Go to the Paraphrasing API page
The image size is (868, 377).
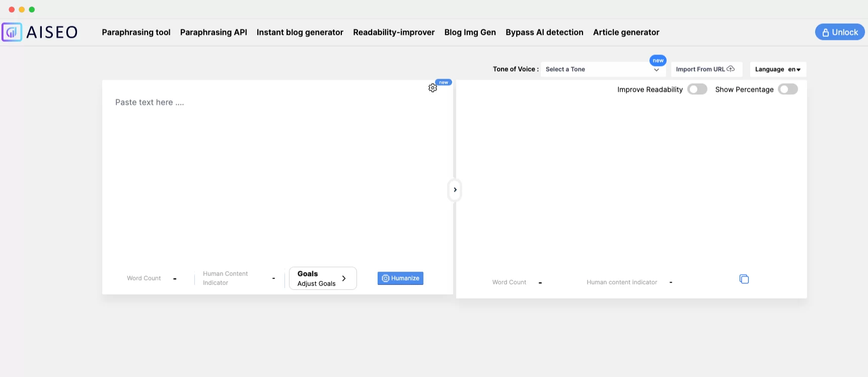click(x=213, y=32)
